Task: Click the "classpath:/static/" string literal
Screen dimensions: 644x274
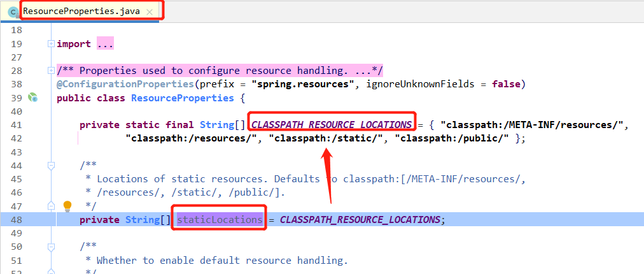Action: click(326, 139)
